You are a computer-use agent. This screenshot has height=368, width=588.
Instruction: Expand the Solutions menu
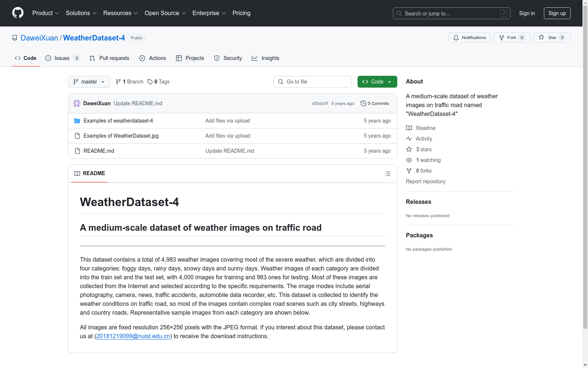[x=81, y=13]
